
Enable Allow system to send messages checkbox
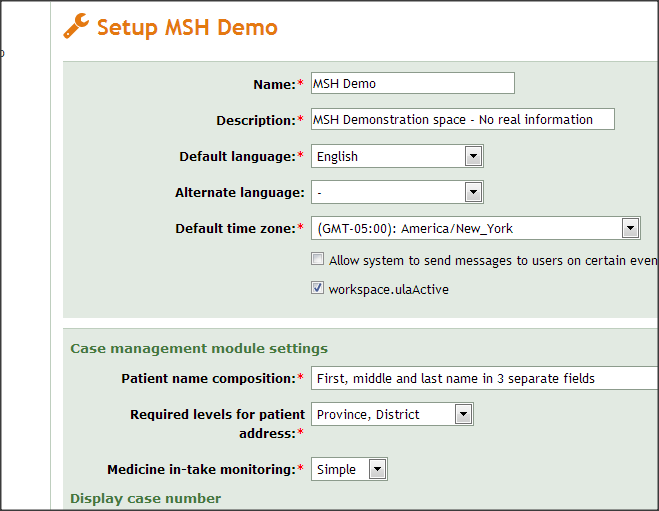point(317,259)
